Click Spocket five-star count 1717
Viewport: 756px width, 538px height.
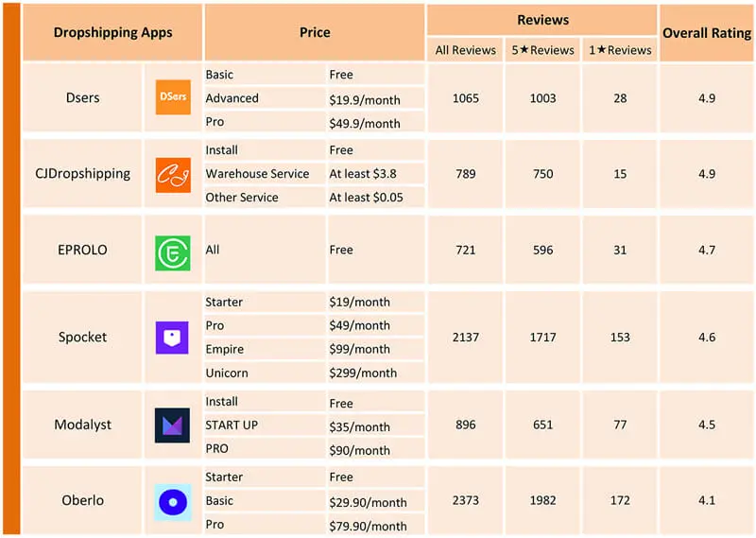pyautogui.click(x=542, y=338)
